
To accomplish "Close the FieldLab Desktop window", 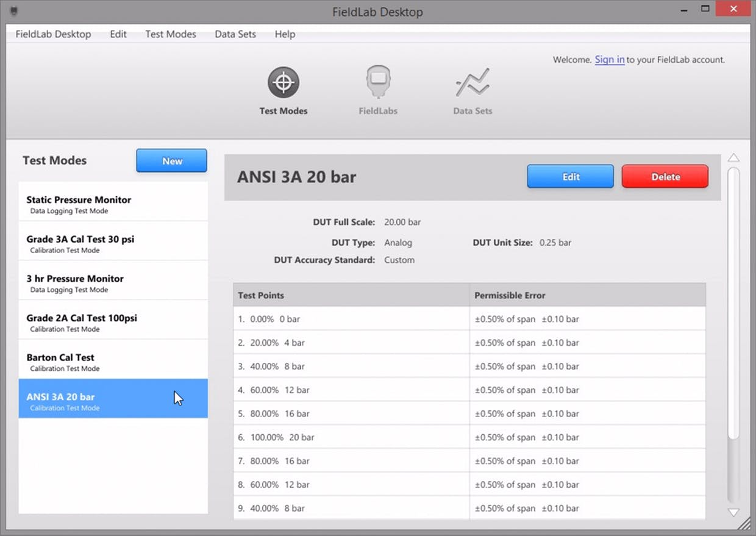I will (732, 9).
